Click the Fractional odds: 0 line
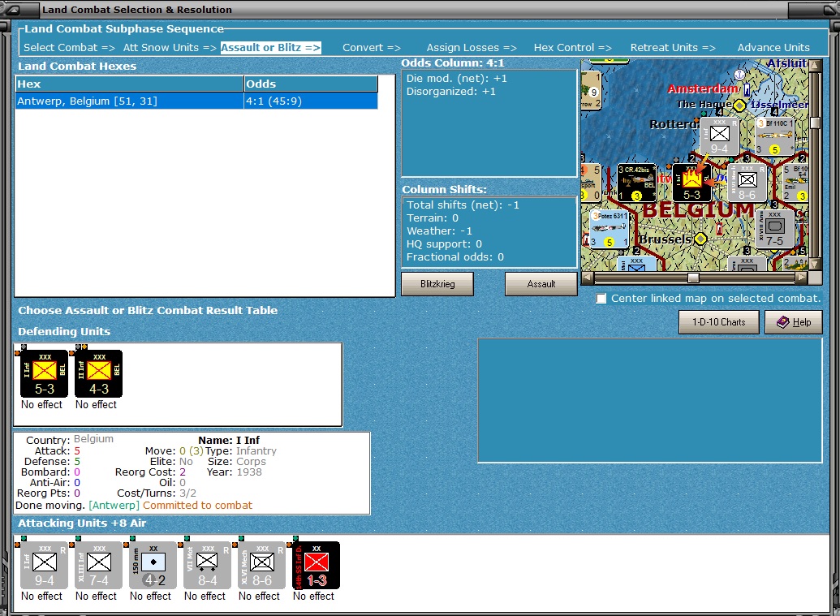 pos(454,256)
